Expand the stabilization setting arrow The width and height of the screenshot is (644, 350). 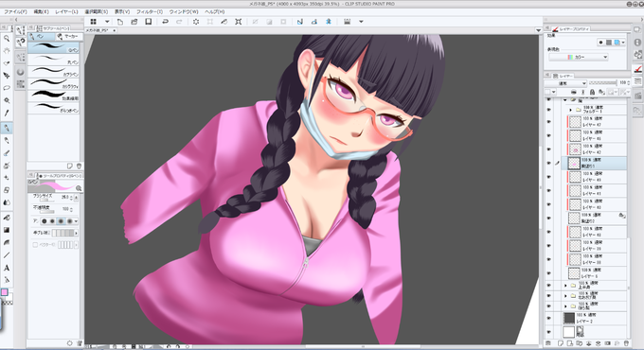[x=77, y=233]
